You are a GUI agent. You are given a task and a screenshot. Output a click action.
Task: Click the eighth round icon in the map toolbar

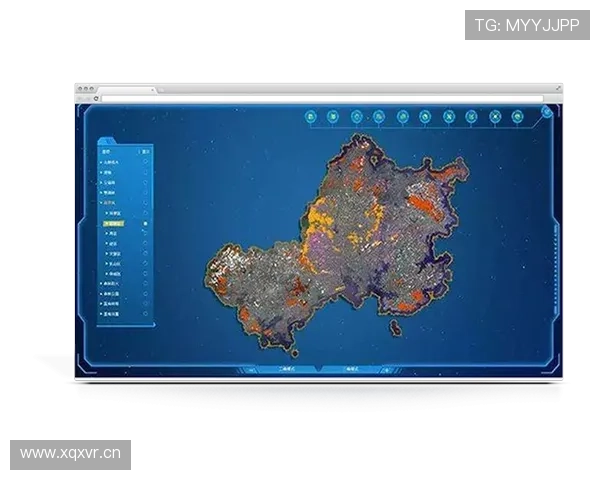(x=471, y=116)
